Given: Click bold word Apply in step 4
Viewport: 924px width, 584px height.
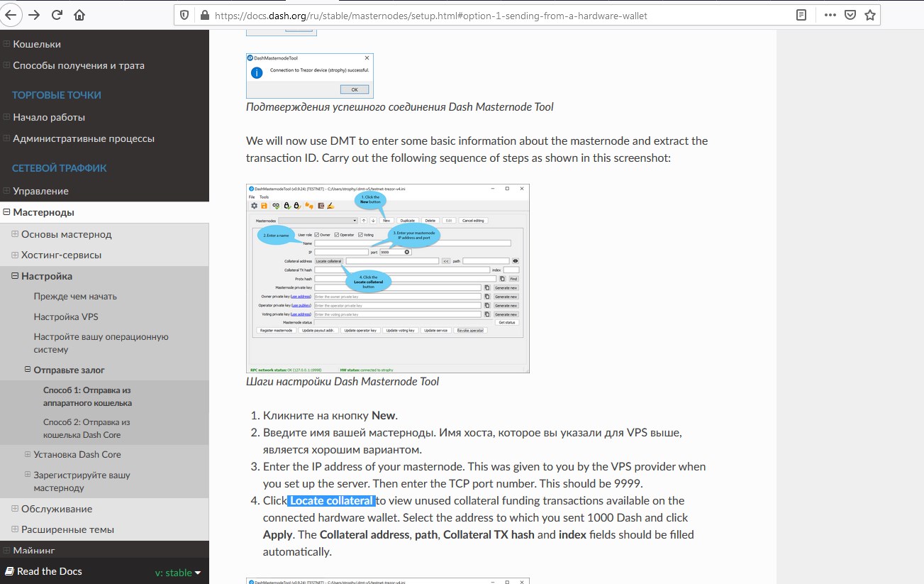Looking at the screenshot, I should [x=277, y=535].
